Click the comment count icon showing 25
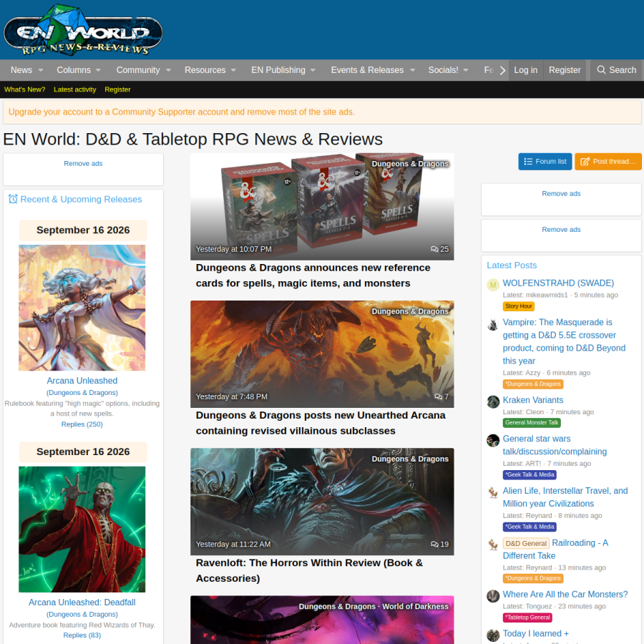This screenshot has height=644, width=644. pyautogui.click(x=434, y=249)
